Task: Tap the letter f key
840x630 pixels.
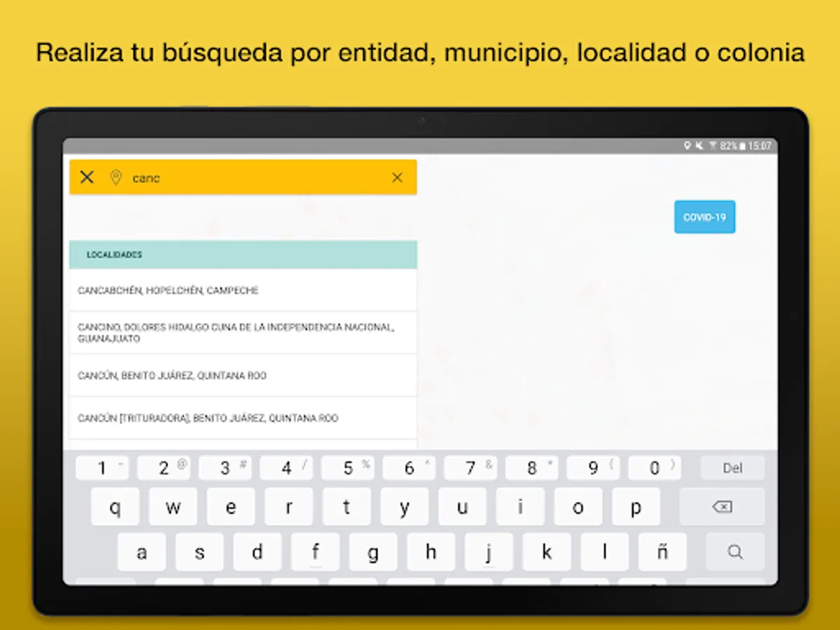Action: click(x=316, y=552)
